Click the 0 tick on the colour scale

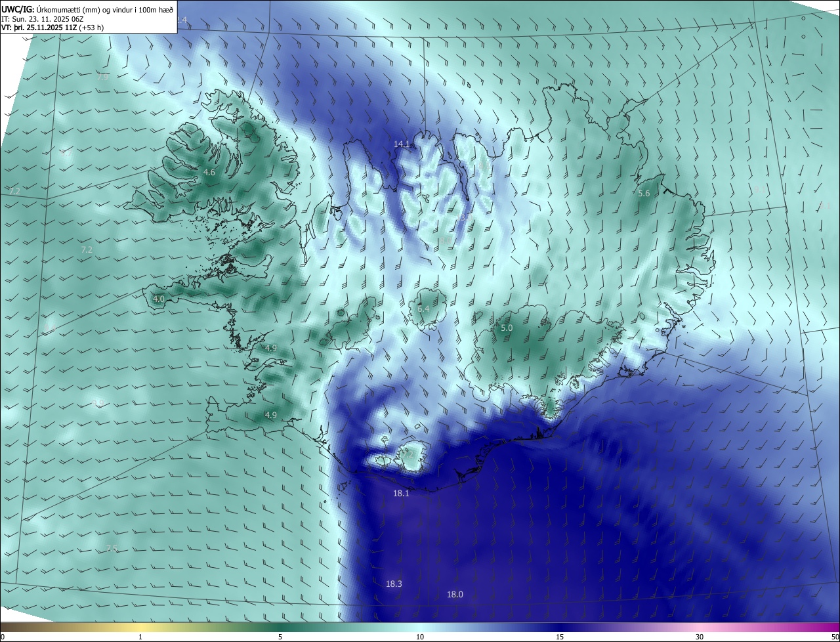(2, 637)
